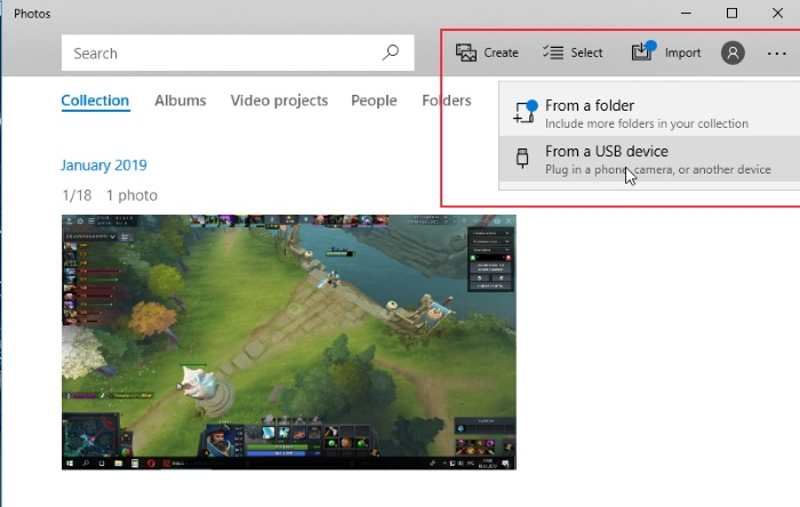Click the USB plug icon in import menu

[522, 158]
